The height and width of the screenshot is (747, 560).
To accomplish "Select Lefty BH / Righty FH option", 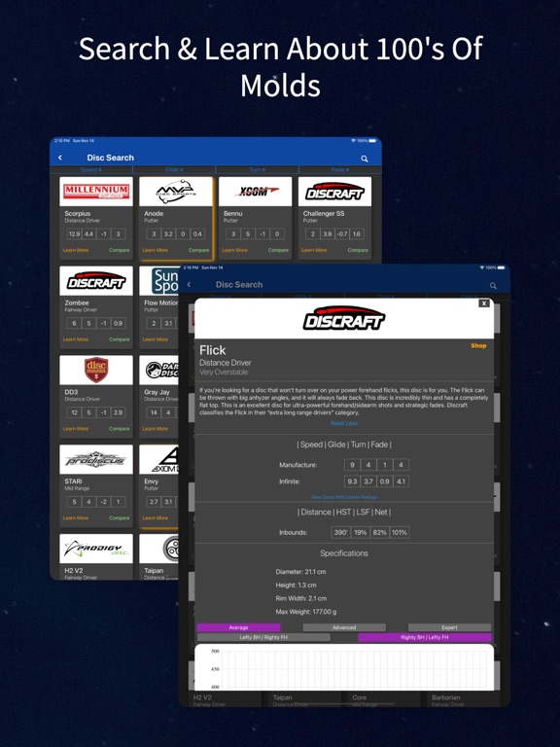I will pos(263,637).
